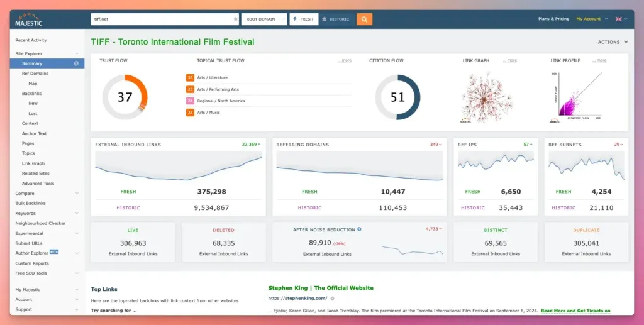Open the Root Domain dropdown
The width and height of the screenshot is (644, 325).
[264, 19]
